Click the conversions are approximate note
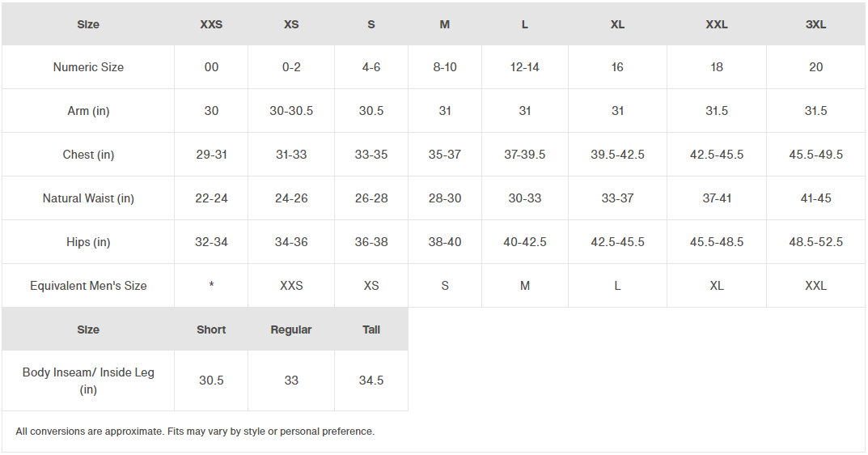 pos(195,432)
